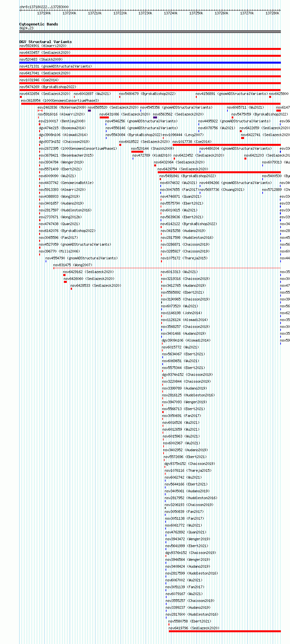Screen dimensions: 290x644
Task: Click nsv5580758 (Ebert2021) variant label
Action: [190, 621]
